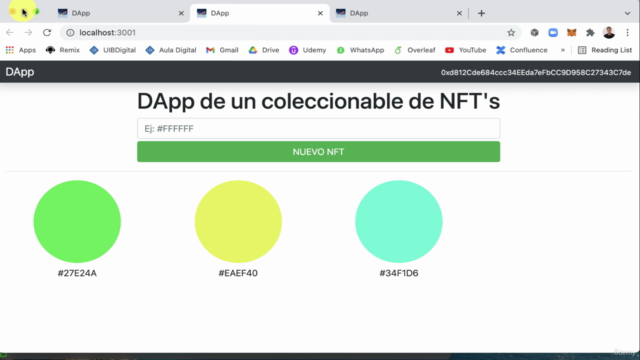Select the aqua #34F1D6 NFT circle
This screenshot has height=360, width=640.
(x=399, y=222)
